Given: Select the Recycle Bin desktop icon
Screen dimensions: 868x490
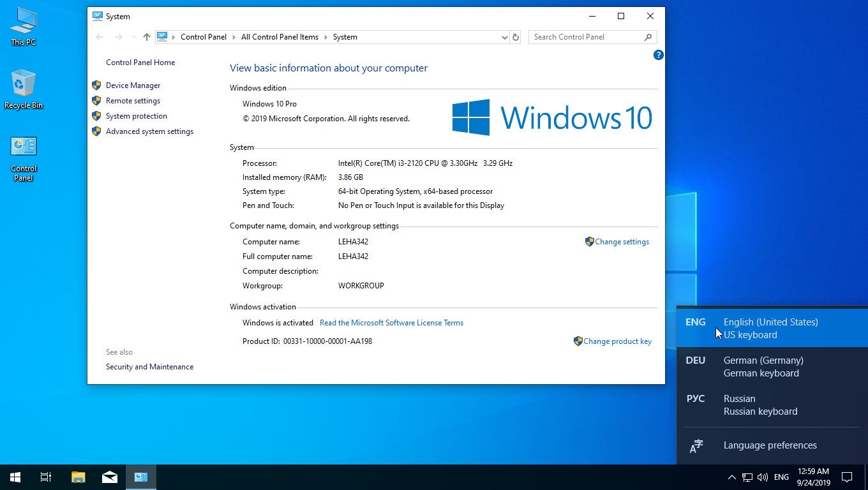Looking at the screenshot, I should (24, 89).
